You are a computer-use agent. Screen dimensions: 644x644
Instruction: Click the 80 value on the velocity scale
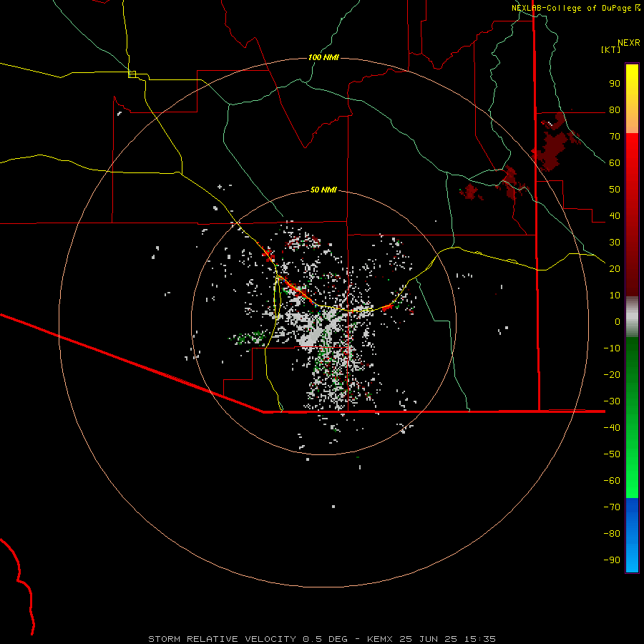615,110
